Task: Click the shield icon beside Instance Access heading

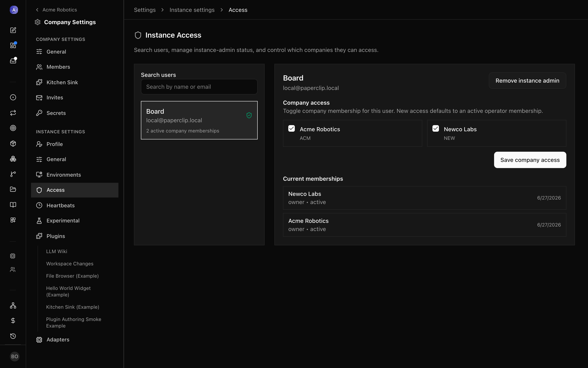Action: [x=138, y=35]
